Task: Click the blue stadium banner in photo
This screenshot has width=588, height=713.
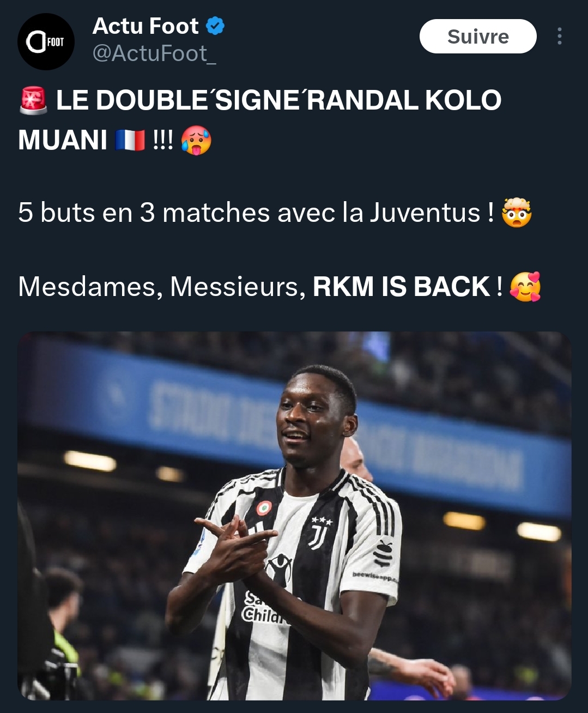Action: pos(294,422)
